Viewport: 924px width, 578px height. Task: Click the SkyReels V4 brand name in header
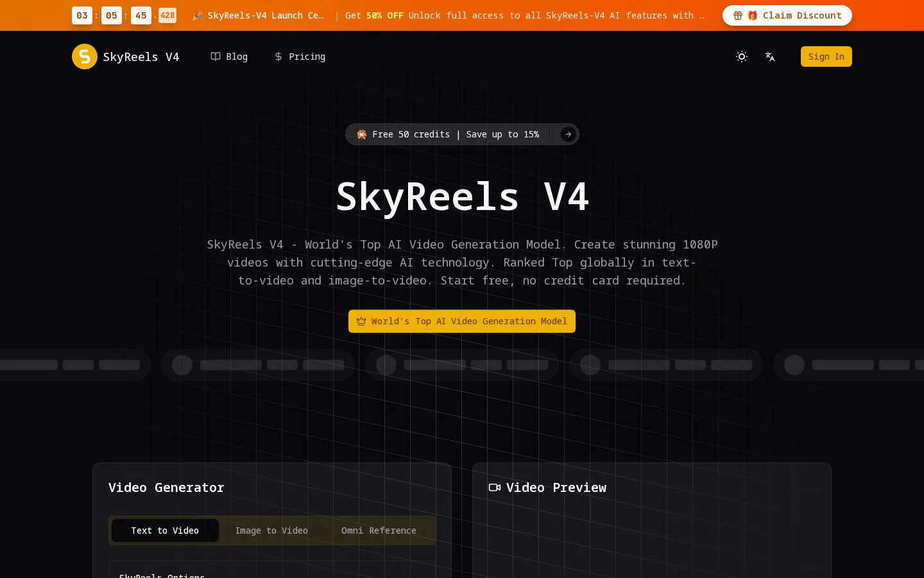coord(141,57)
